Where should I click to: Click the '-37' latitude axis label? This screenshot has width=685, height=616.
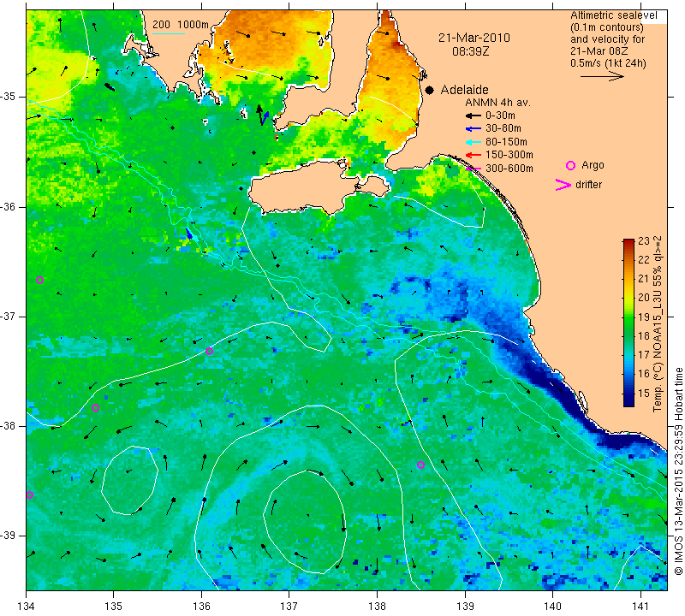click(x=8, y=316)
